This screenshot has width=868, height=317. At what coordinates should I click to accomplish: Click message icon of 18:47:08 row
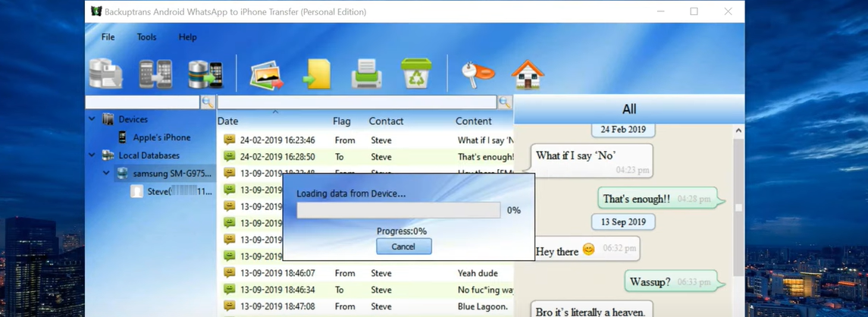pos(229,306)
